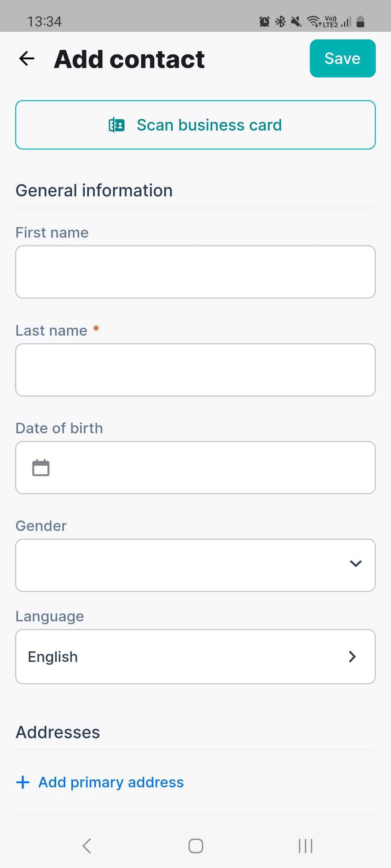Expand the Gender dropdown
The height and width of the screenshot is (868, 391).
point(356,563)
